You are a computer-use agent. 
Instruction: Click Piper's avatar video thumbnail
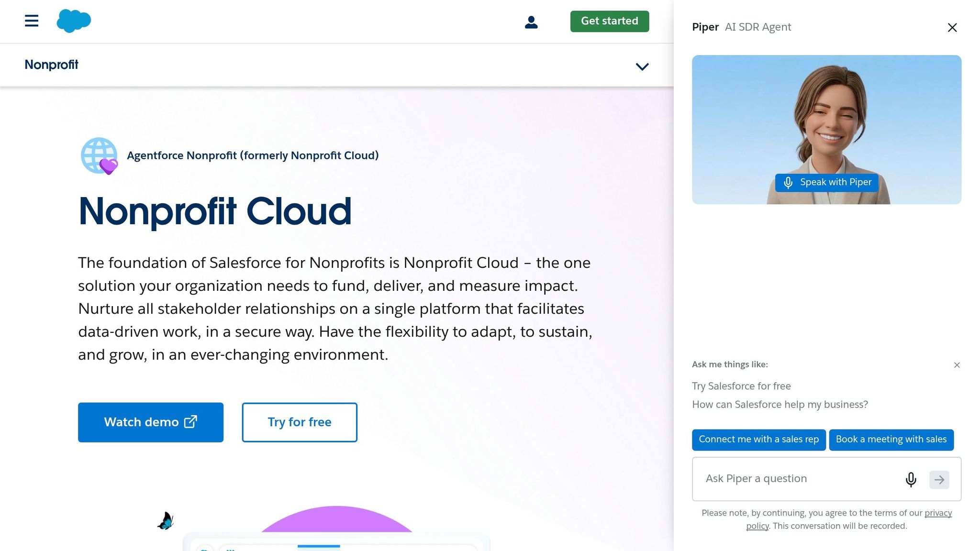pyautogui.click(x=827, y=130)
